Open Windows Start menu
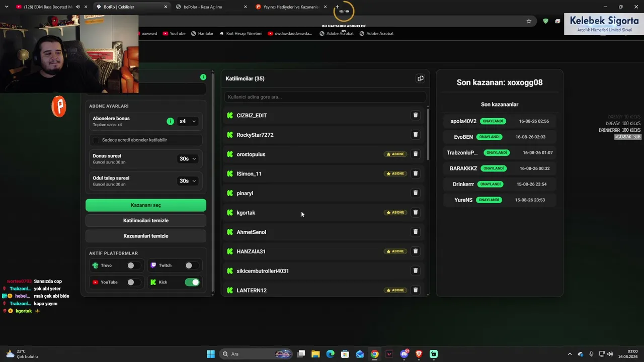The image size is (644, 362). coord(211,354)
